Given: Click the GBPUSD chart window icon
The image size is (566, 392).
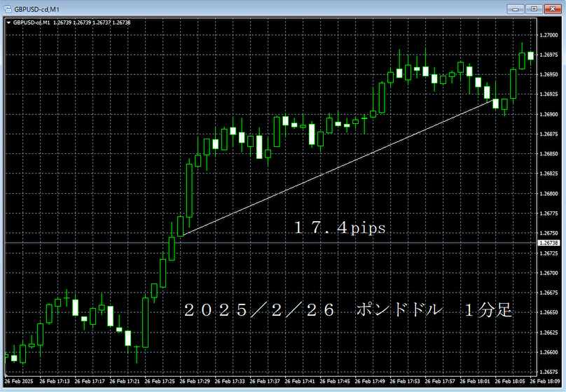Looking at the screenshot, I should point(8,9).
